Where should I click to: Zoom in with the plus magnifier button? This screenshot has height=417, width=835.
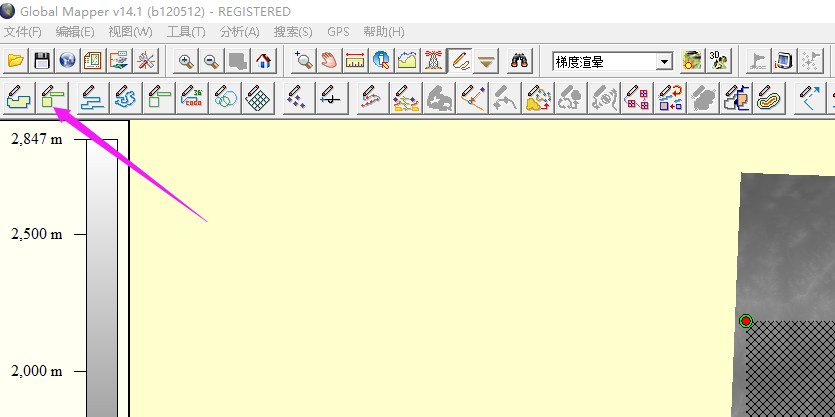pos(186,61)
